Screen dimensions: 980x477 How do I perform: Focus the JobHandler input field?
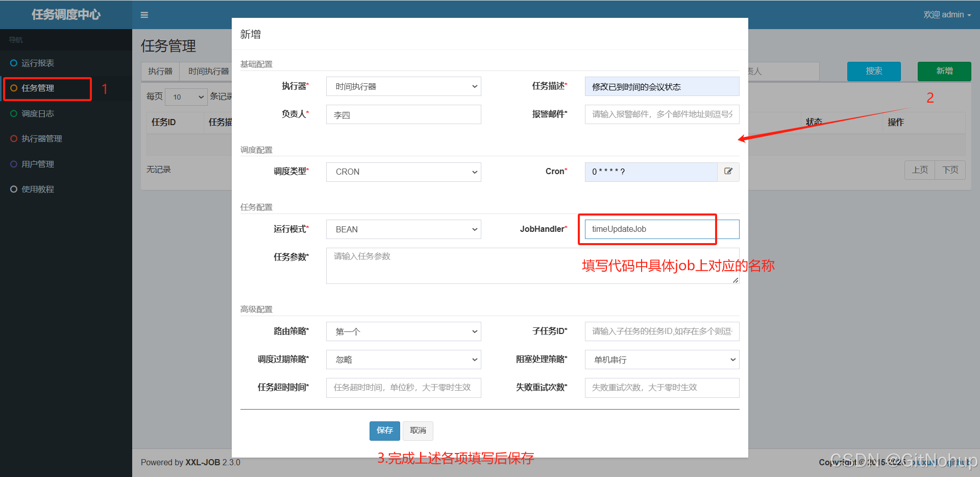click(662, 229)
